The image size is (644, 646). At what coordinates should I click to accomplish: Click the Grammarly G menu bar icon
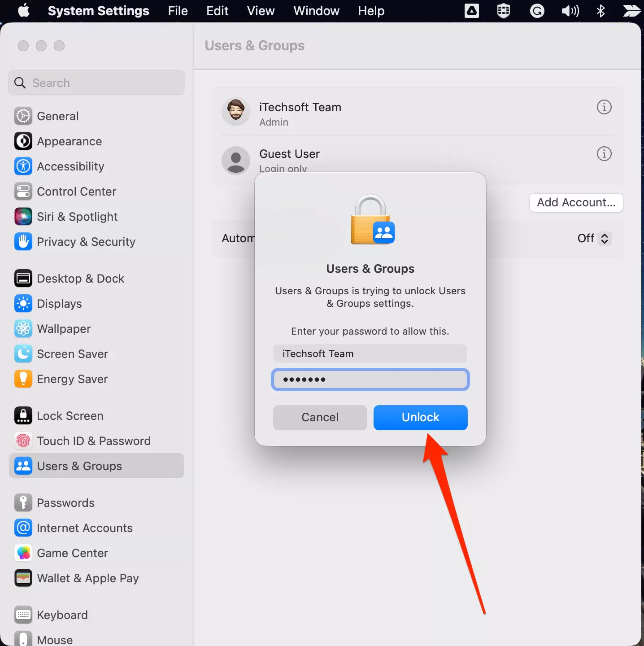coord(537,11)
